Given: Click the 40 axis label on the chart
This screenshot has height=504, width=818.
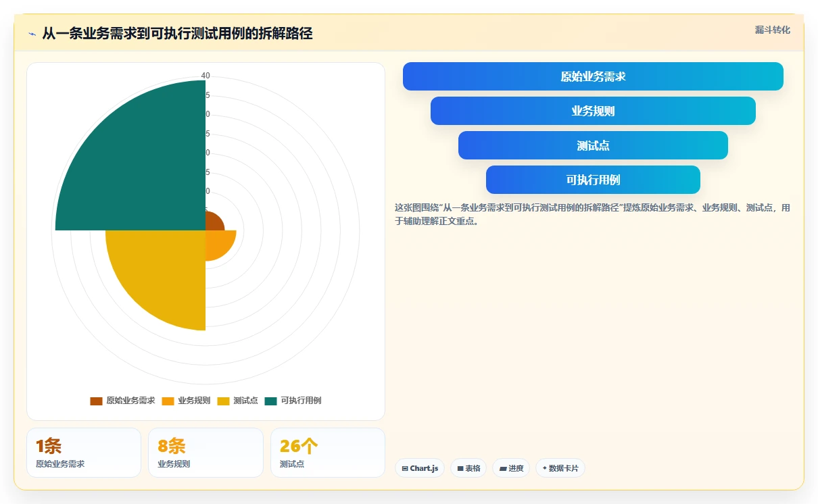Looking at the screenshot, I should pyautogui.click(x=206, y=76).
